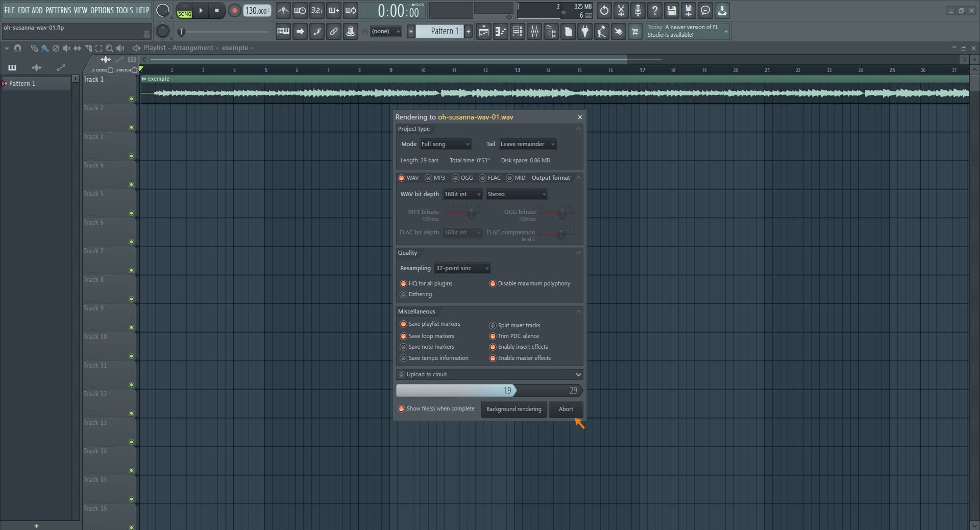Toggle step editing mode icon
The image size is (980, 530).
coord(317,32)
